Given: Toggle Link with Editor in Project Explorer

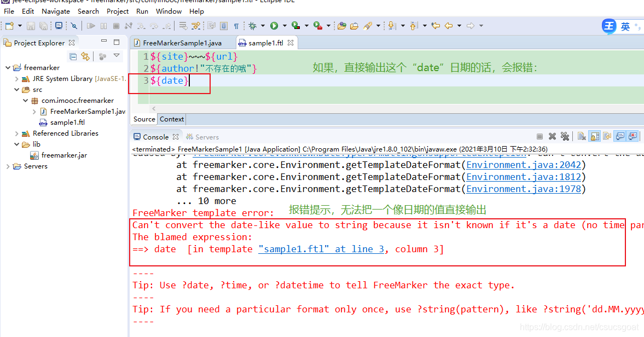Looking at the screenshot, I should pyautogui.click(x=86, y=56).
